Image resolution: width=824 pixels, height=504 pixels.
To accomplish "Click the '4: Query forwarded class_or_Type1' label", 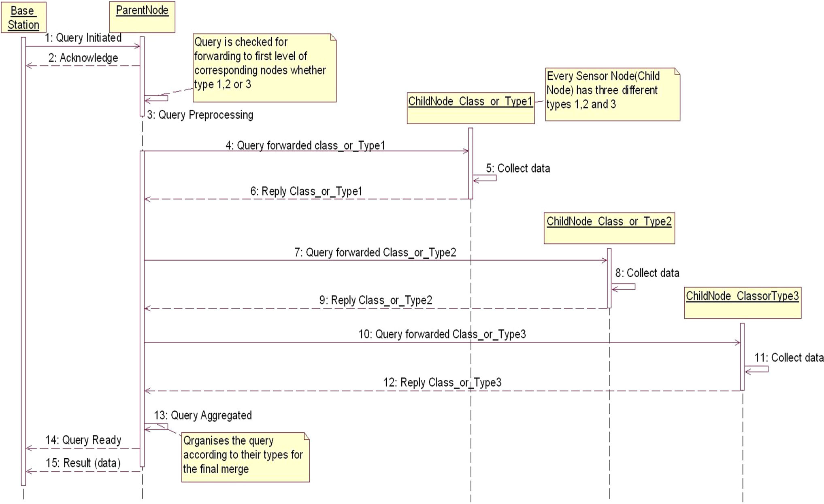I will tap(305, 145).
